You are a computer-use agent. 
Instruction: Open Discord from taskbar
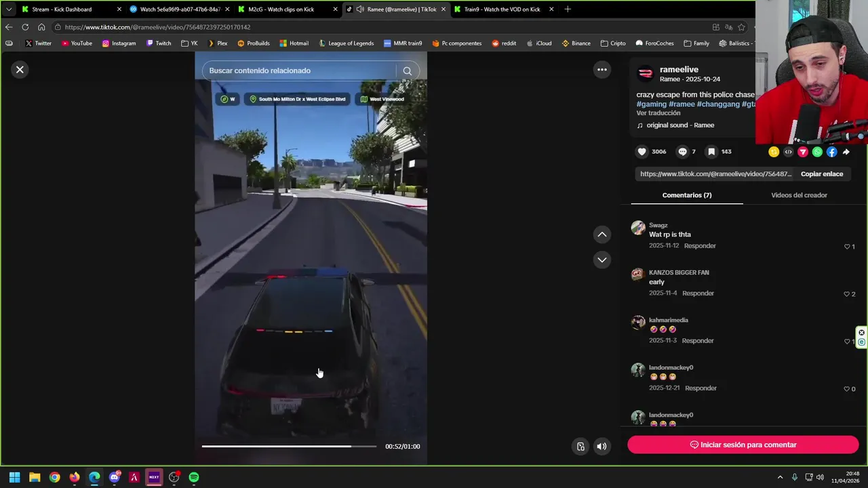[114, 477]
